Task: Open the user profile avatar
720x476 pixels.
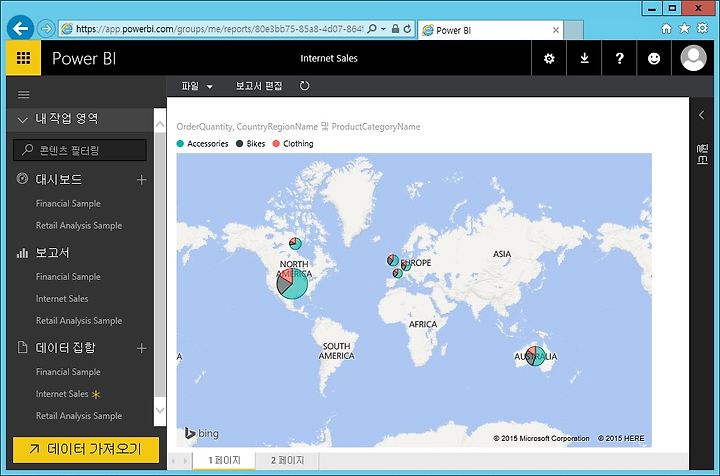Action: (693, 58)
